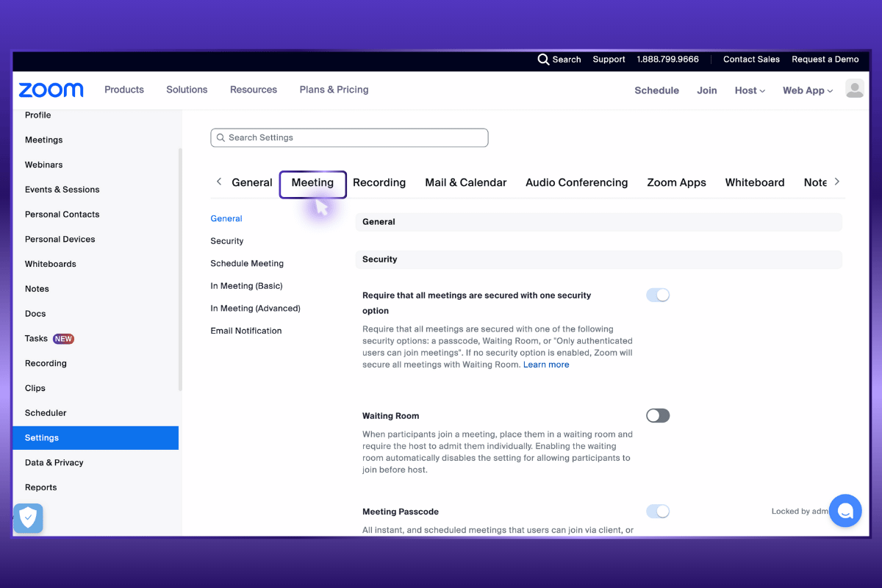Open Events & Sessions in sidebar
The height and width of the screenshot is (588, 882).
[62, 190]
